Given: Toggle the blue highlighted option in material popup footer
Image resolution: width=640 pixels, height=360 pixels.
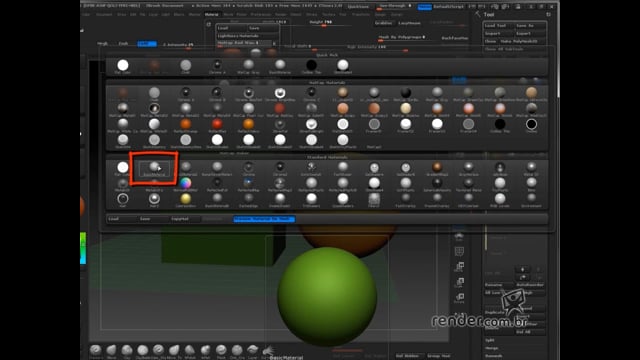Looking at the screenshot, I should click(x=264, y=219).
